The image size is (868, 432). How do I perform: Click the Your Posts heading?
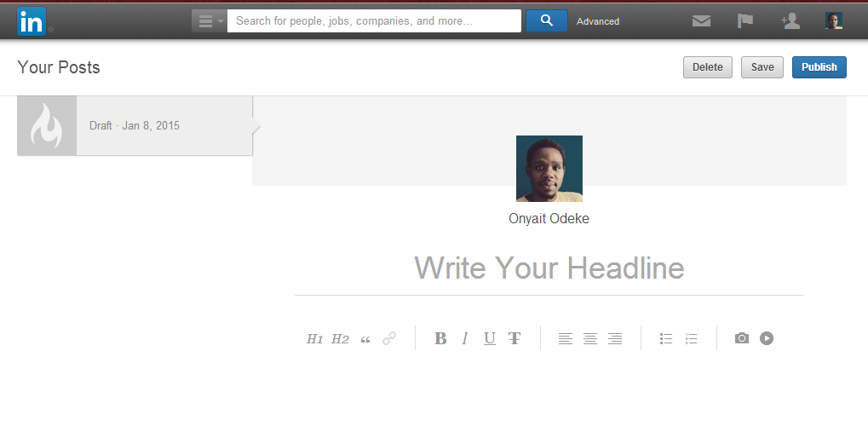(x=59, y=67)
